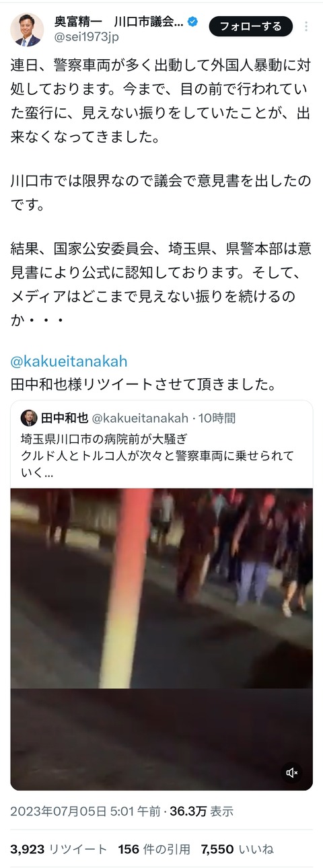Open the @sei1973jp handle
The image size is (323, 868).
coord(87,37)
